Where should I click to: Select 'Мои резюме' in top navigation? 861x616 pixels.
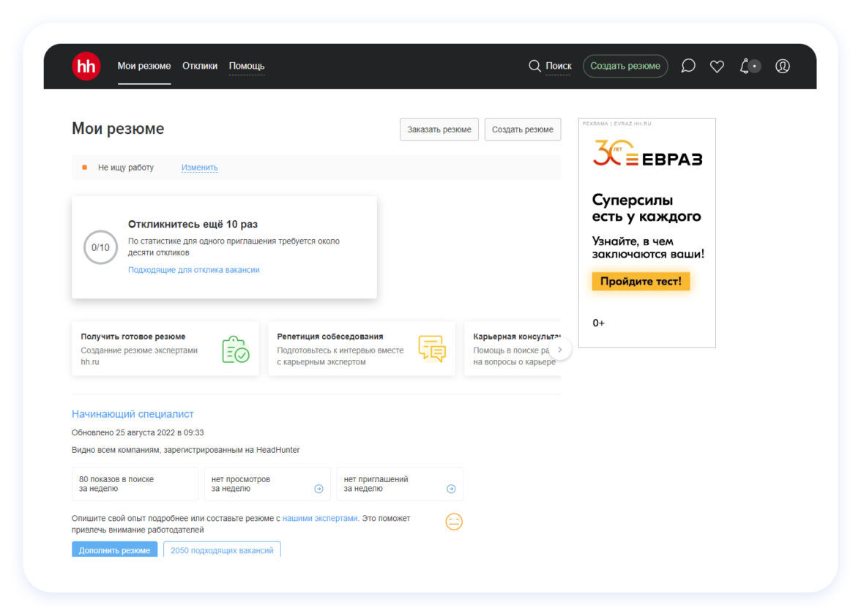click(144, 66)
